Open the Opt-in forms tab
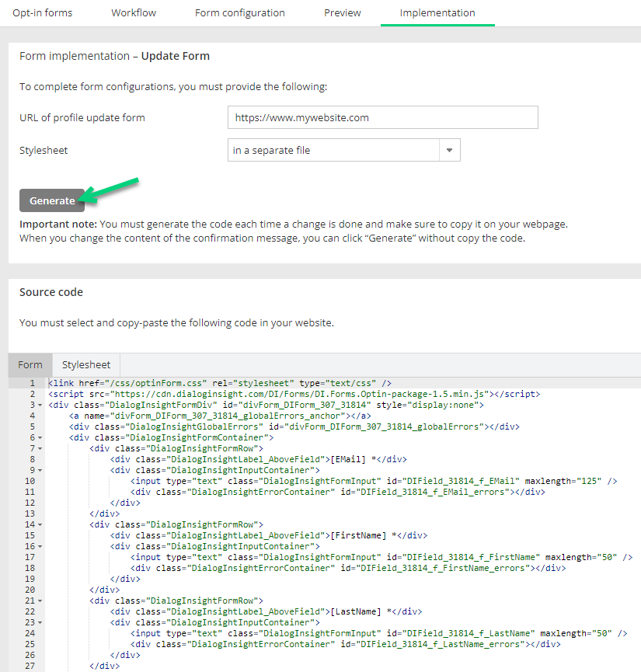 [x=43, y=13]
